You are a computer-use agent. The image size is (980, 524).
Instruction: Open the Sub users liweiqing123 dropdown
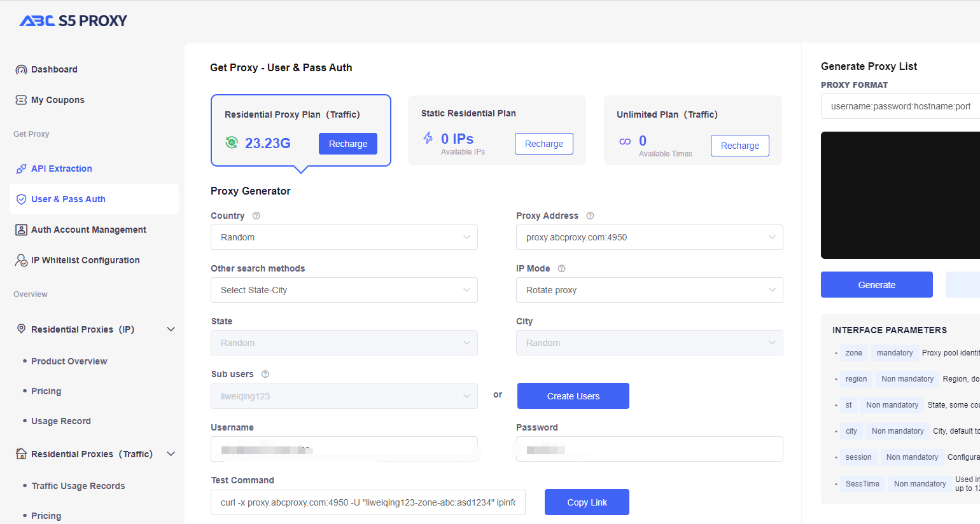point(344,396)
